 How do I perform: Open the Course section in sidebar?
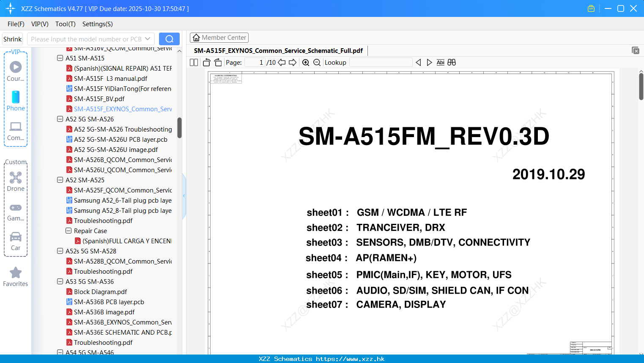coord(16,71)
